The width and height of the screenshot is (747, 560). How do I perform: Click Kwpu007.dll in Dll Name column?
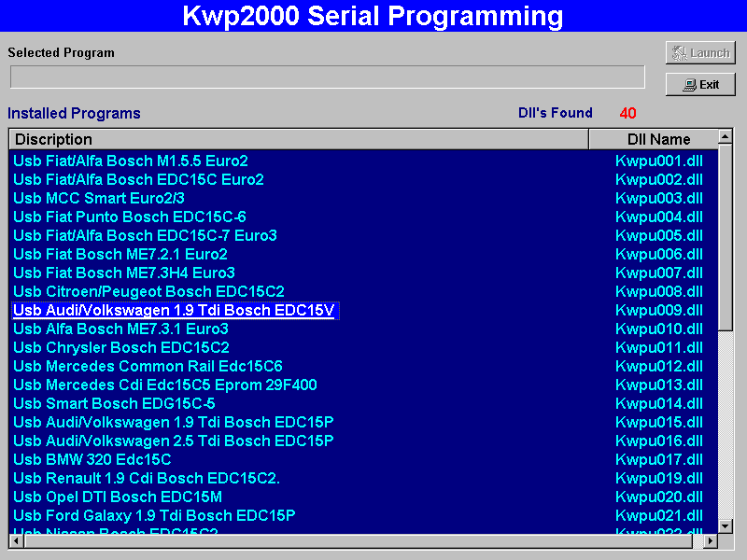pos(659,273)
